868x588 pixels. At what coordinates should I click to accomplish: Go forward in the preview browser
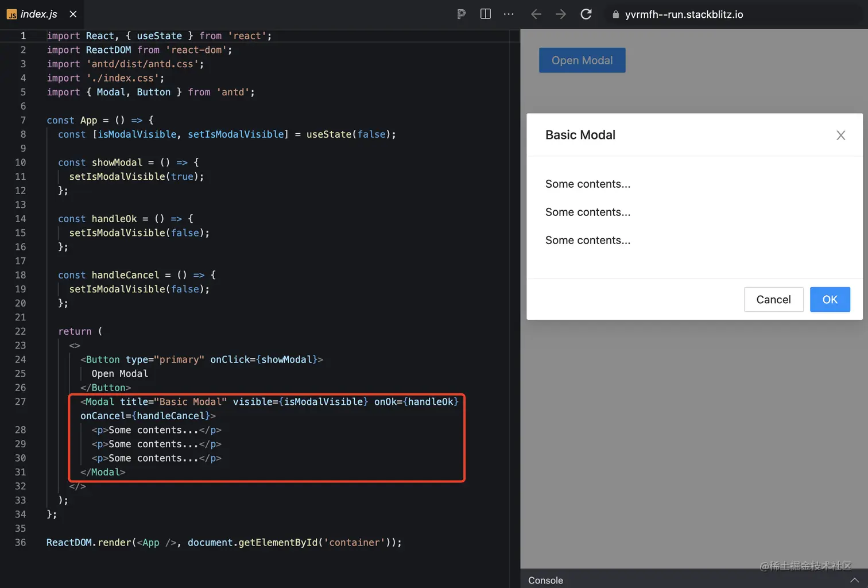561,14
